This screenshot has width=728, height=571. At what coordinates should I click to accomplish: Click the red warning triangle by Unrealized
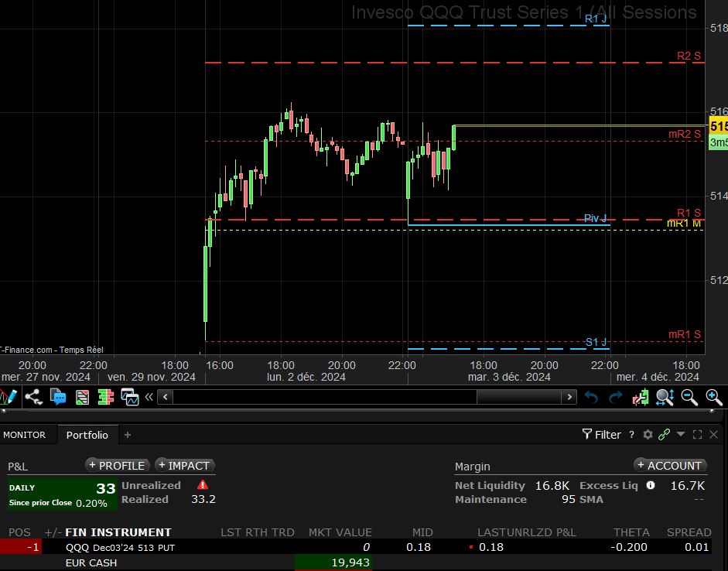click(203, 484)
